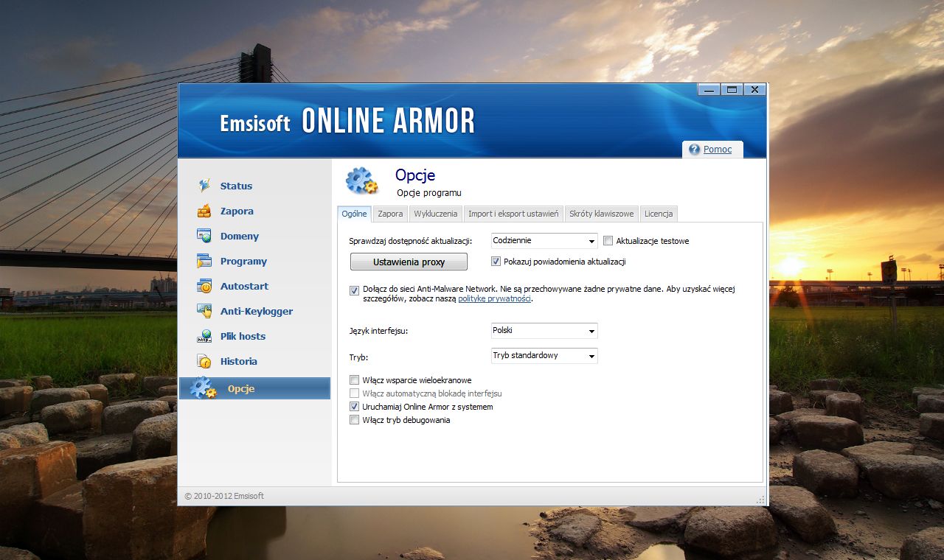Click the Ustawienia proxy button

409,262
